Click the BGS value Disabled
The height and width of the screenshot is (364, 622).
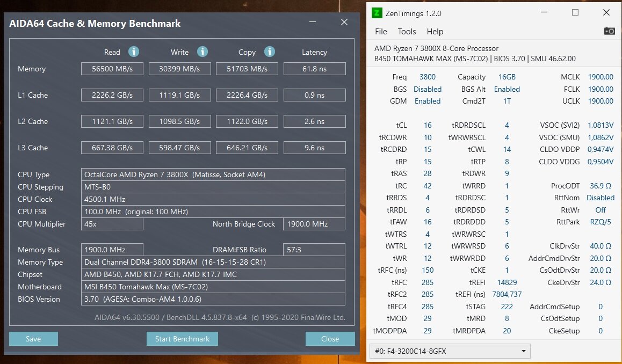[x=427, y=89]
